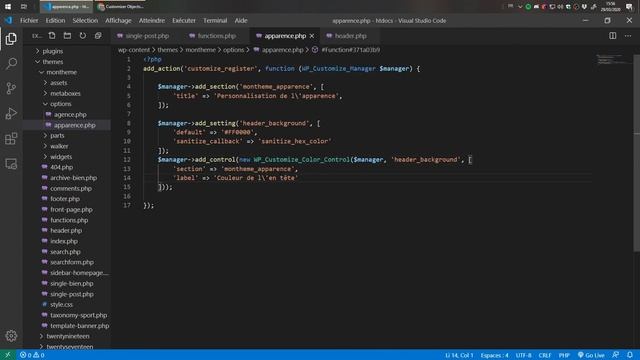Expand the parts folder
This screenshot has width=640, height=360.
[57, 136]
